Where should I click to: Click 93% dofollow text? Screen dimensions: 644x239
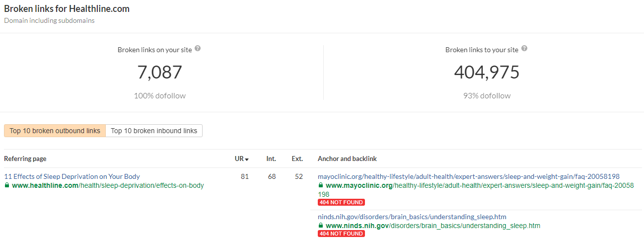(x=487, y=96)
